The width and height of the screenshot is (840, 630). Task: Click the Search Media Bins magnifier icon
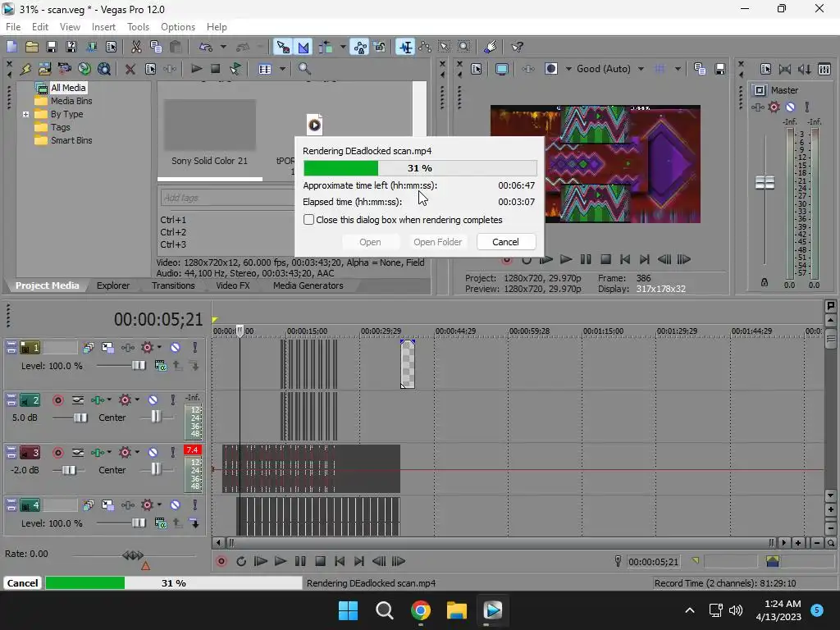tap(304, 69)
